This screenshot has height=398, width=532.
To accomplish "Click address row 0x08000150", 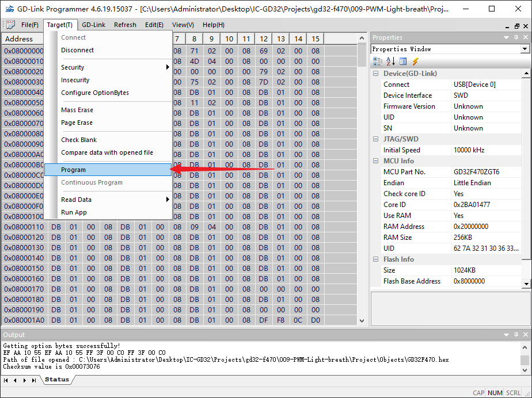I will 24,268.
